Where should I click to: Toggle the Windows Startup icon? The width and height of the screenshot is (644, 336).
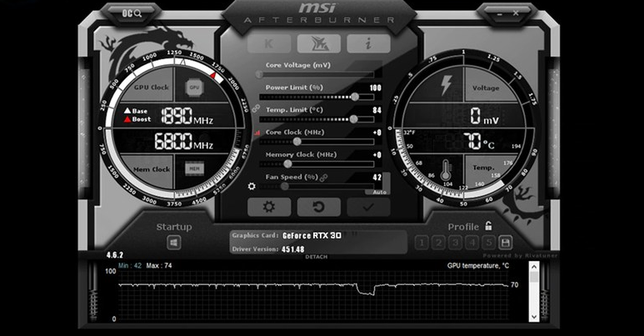[x=174, y=243]
